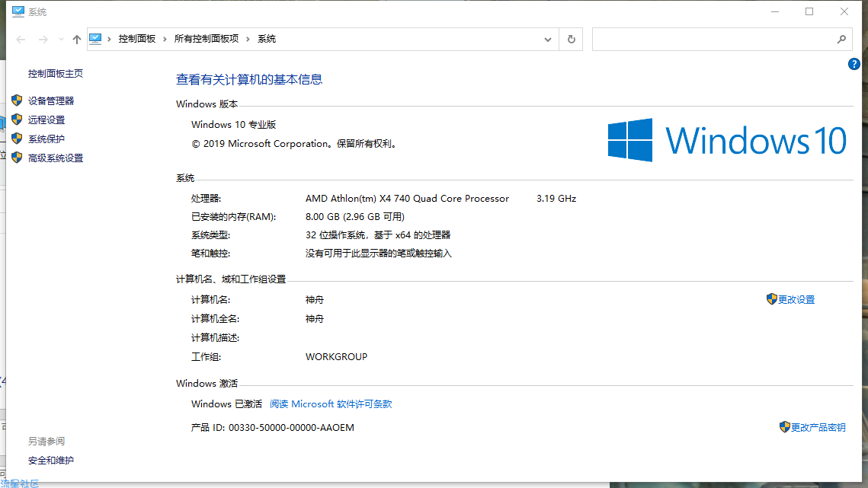Click the processor name AMD Athlon(tm) X4 740
The image size is (868, 488).
coord(407,199)
